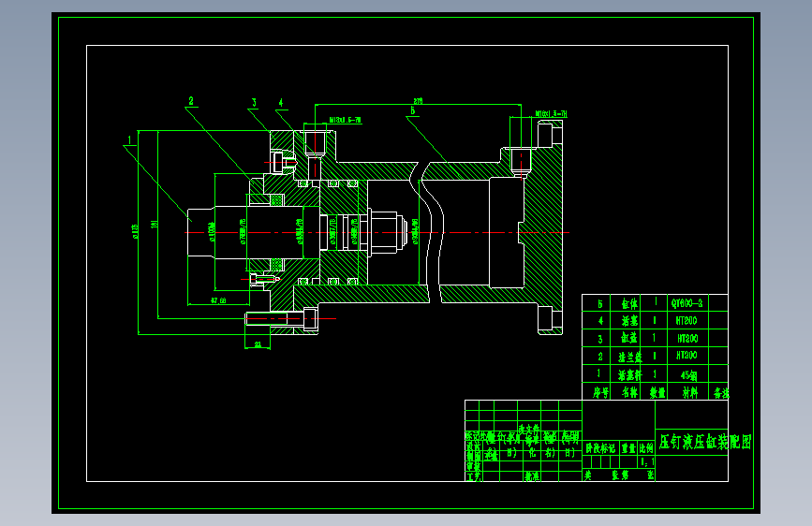Click the 275 length dimension text
The width and height of the screenshot is (812, 526).
click(418, 101)
